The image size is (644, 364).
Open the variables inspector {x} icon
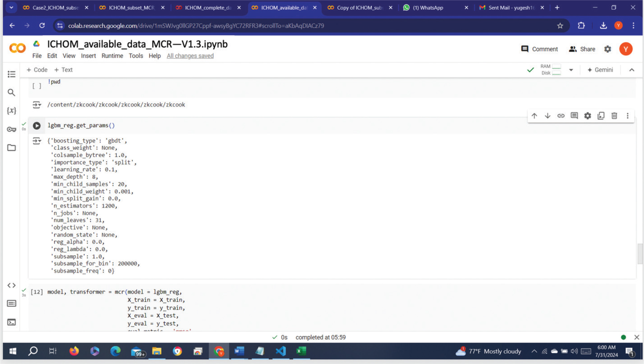tap(12, 110)
